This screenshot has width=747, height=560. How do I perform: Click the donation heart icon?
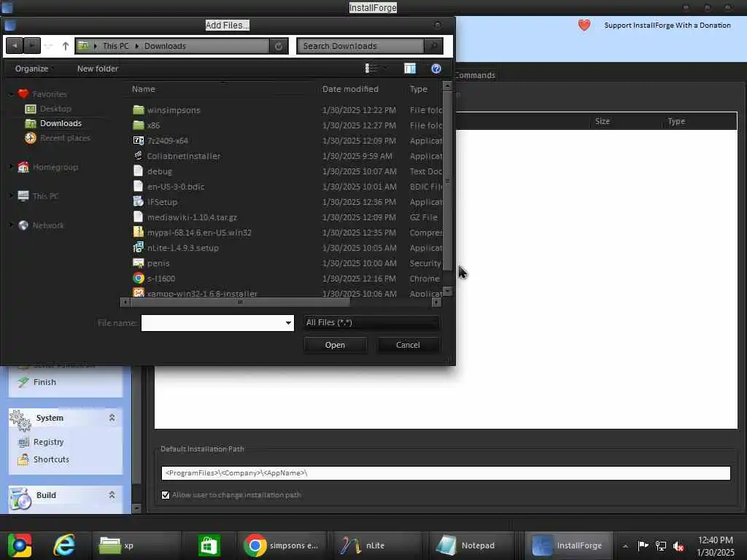pyautogui.click(x=584, y=26)
